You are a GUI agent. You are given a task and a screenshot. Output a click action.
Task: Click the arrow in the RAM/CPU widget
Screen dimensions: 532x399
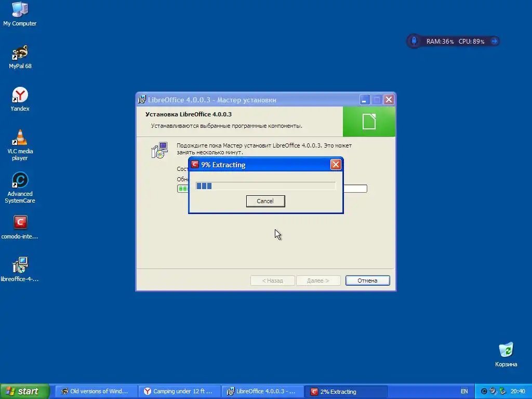click(x=494, y=41)
